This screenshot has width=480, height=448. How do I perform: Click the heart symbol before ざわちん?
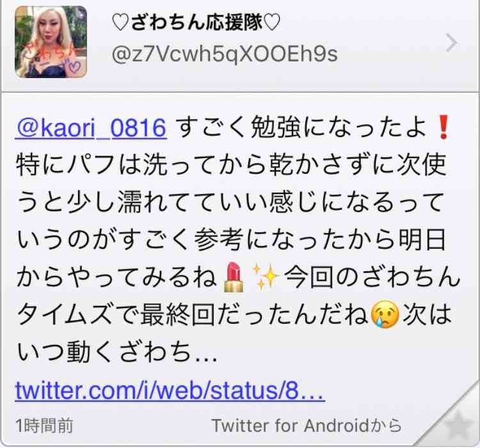tap(120, 22)
